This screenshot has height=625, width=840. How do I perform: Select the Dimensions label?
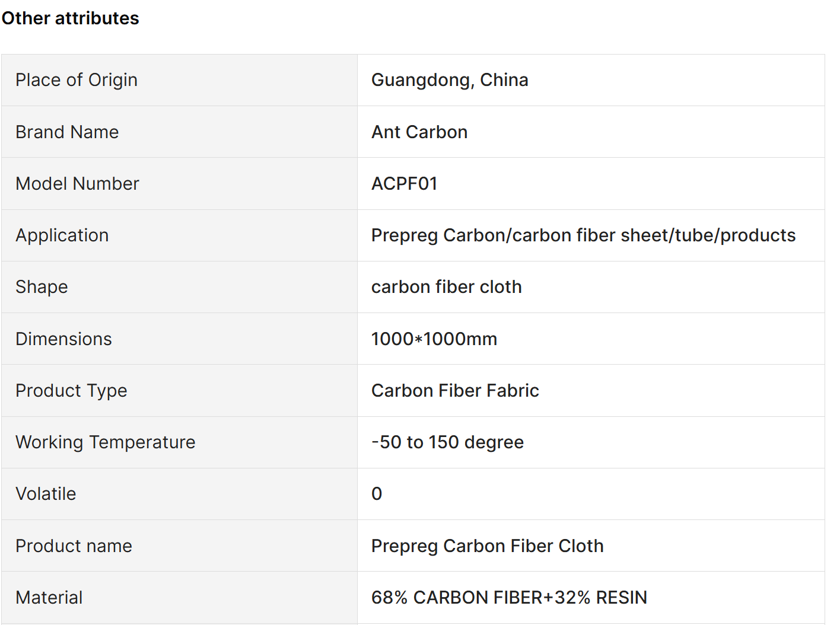click(x=63, y=339)
